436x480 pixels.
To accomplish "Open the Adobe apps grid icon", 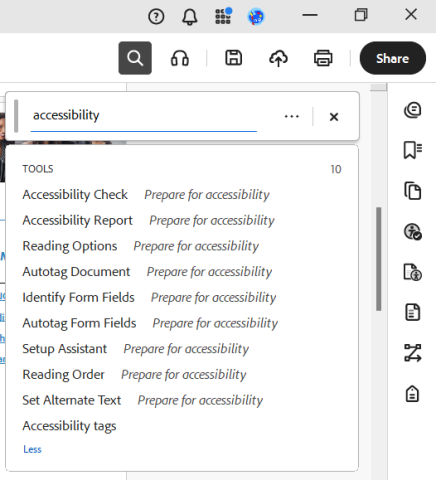I will (223, 16).
